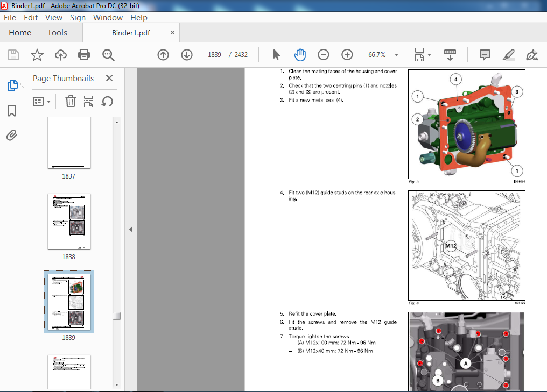Open the Attachments paperclip panel
547x392 pixels.
(11, 135)
